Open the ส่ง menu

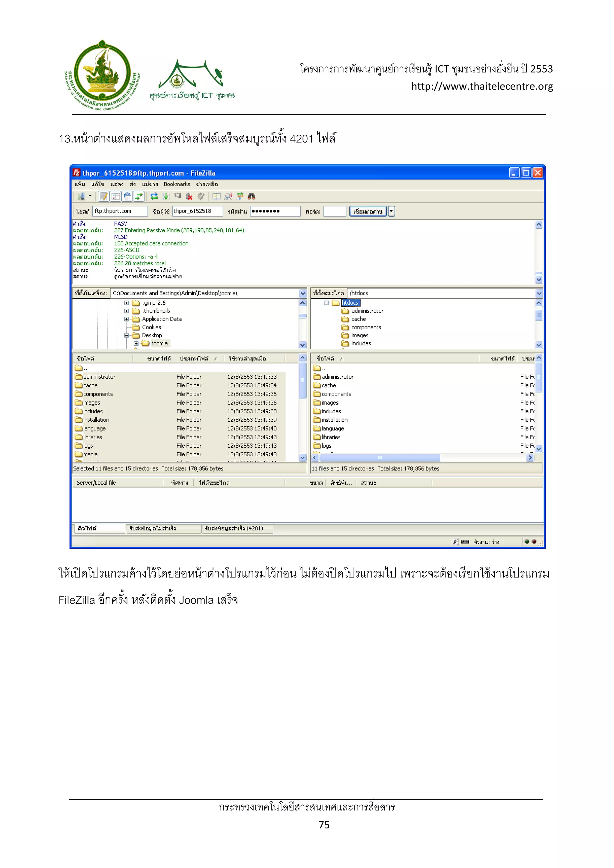(x=133, y=184)
